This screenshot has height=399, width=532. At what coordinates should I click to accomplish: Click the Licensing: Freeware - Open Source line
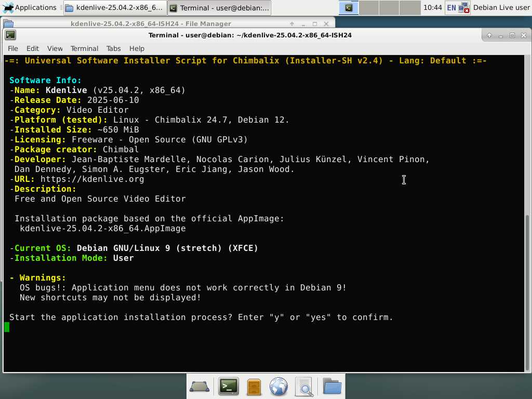tap(129, 139)
